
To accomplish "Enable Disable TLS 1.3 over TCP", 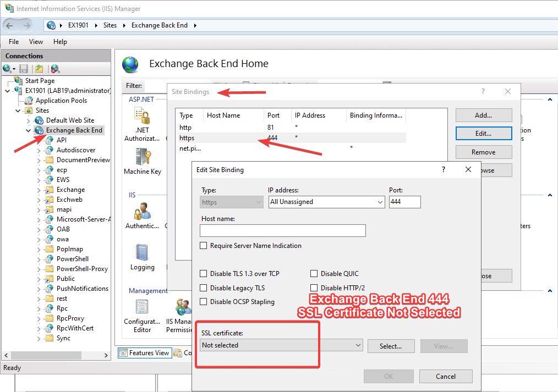I will tap(203, 274).
